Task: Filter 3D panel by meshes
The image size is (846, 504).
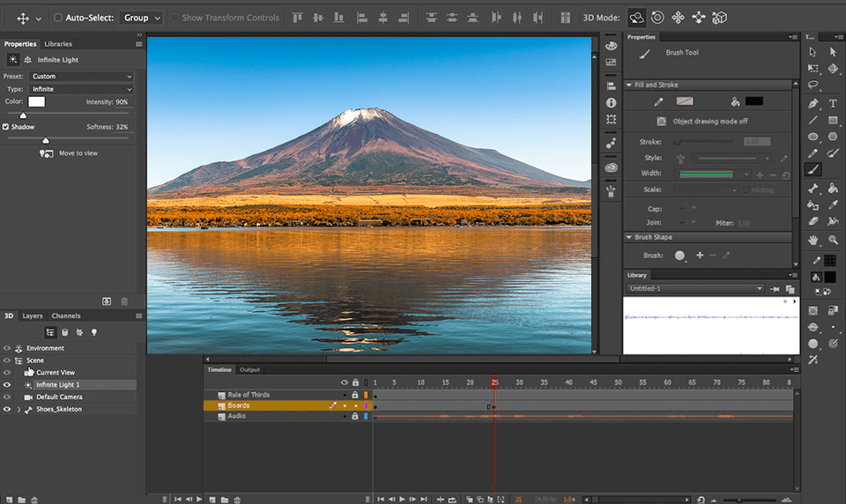Action: click(65, 332)
